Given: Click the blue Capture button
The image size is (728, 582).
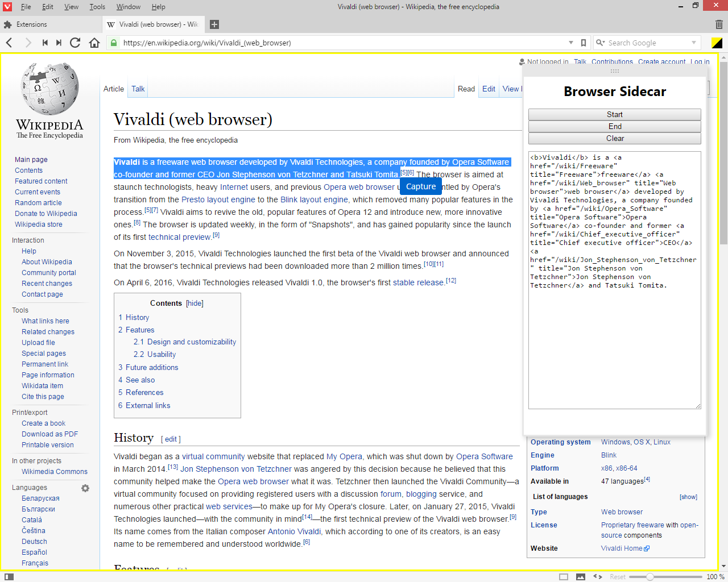Looking at the screenshot, I should coord(421,186).
